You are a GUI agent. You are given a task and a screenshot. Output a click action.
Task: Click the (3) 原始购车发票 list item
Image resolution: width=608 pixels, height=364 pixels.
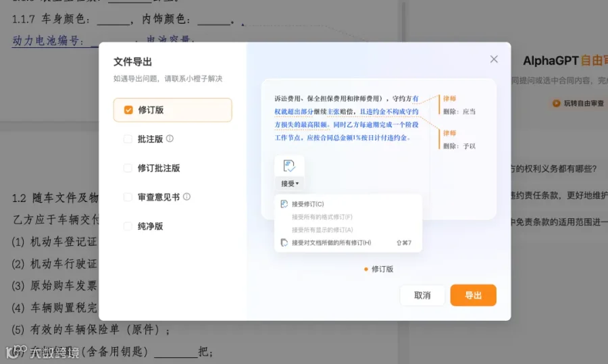55,286
